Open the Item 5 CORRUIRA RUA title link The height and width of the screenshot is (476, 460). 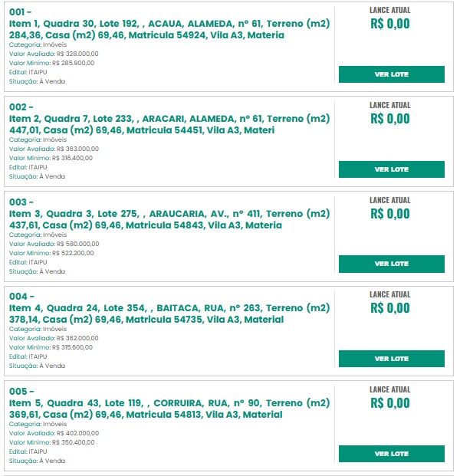(169, 409)
